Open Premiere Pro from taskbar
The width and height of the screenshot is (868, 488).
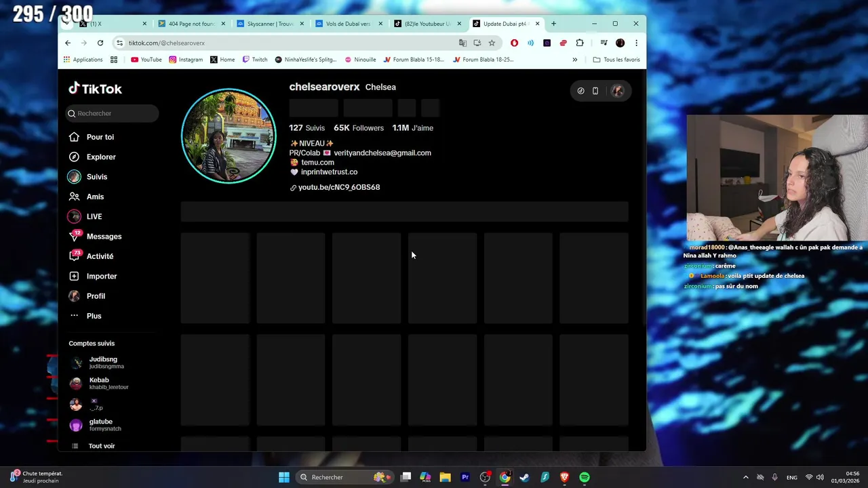point(465,477)
